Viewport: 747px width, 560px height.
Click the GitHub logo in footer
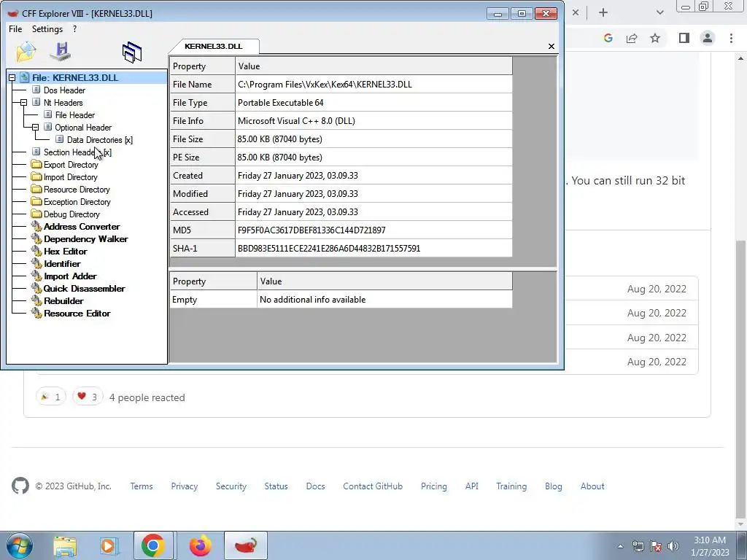point(20,486)
